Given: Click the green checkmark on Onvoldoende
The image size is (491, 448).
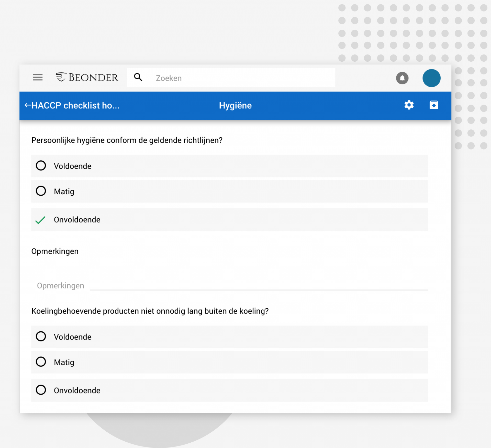Looking at the screenshot, I should click(40, 220).
